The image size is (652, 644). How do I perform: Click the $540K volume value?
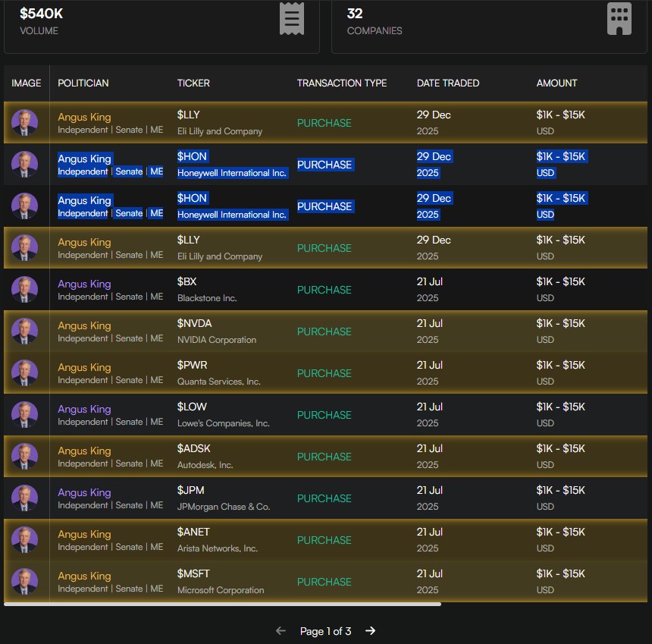(41, 14)
